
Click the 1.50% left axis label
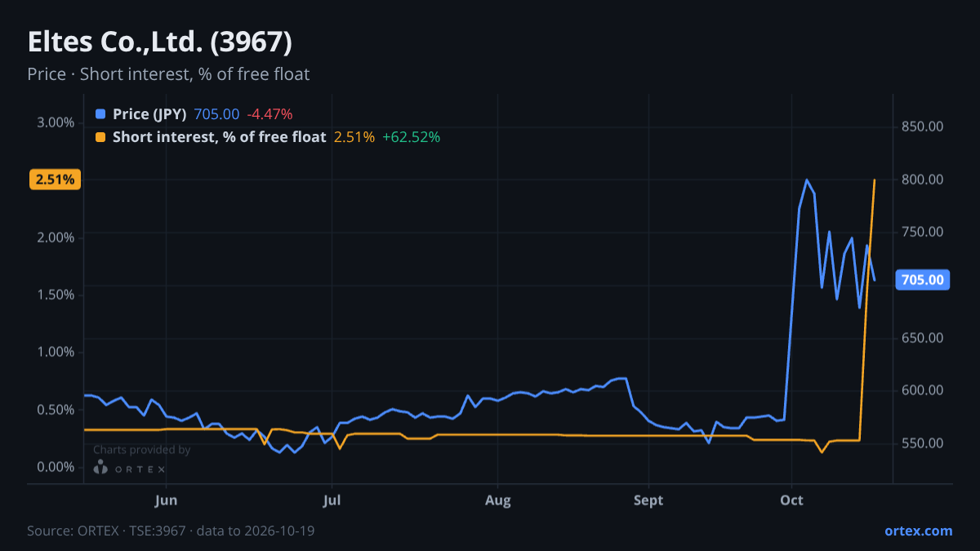tap(56, 295)
